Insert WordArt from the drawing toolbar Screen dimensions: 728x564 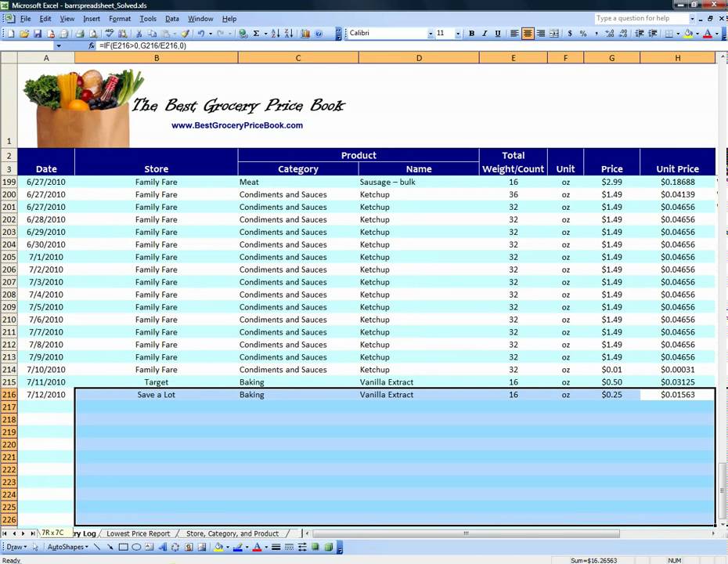pyautogui.click(x=163, y=548)
